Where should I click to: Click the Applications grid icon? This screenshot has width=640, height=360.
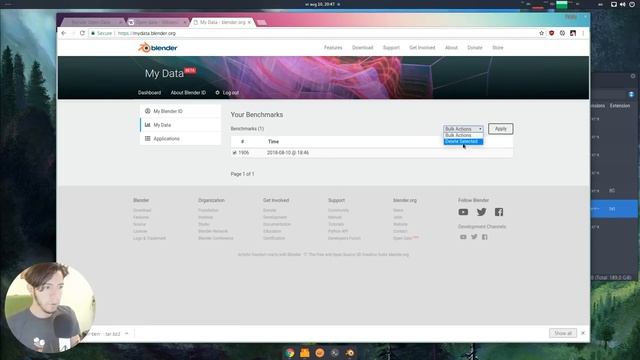pos(148,139)
